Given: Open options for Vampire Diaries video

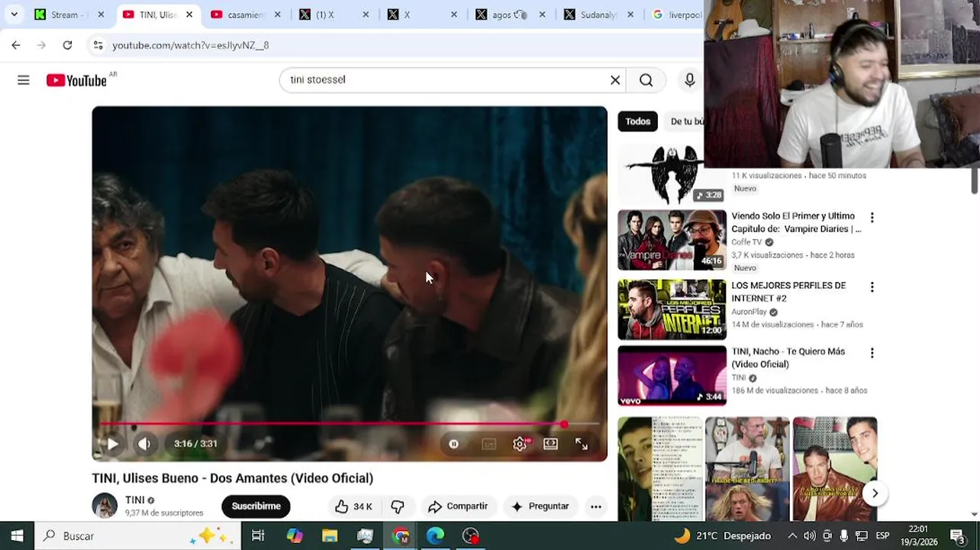Looking at the screenshot, I should pyautogui.click(x=872, y=218).
